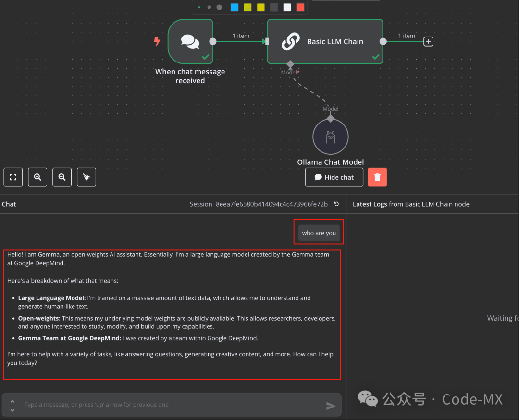Click the Hide chat button
Screen dimensions: 519x420
(334, 177)
